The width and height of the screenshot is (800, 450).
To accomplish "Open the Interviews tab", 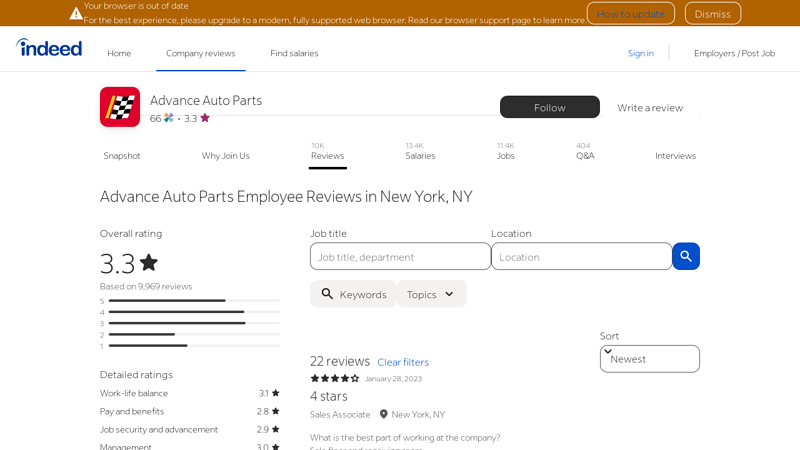I will pyautogui.click(x=675, y=156).
